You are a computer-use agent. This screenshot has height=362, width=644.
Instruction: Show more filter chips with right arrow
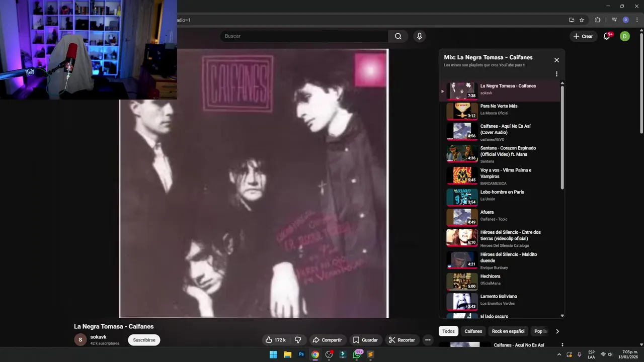(x=557, y=331)
